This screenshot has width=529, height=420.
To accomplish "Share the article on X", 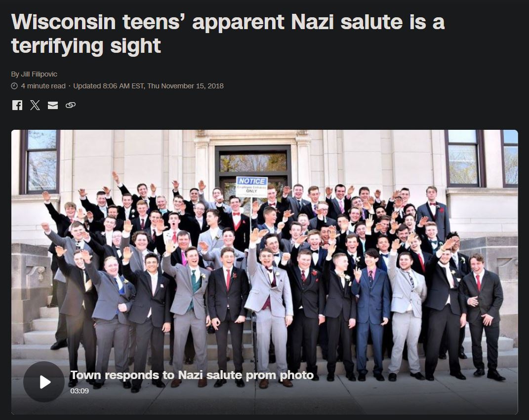I will (35, 105).
